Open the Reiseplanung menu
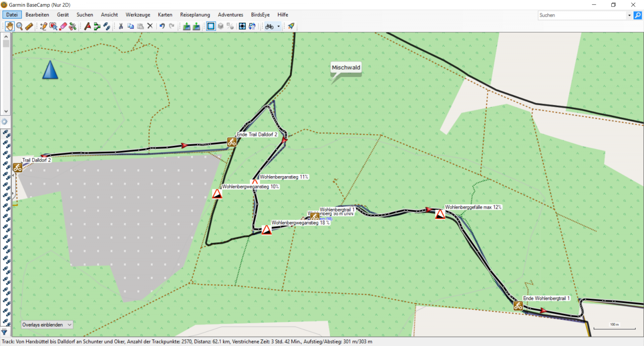Image resolution: width=644 pixels, height=346 pixels. pos(195,15)
